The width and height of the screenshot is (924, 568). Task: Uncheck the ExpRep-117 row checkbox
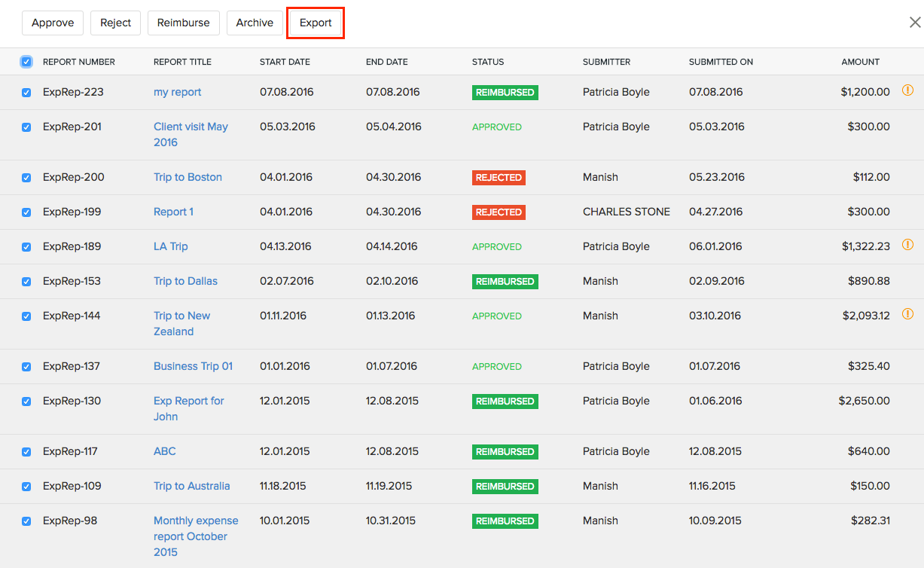pyautogui.click(x=26, y=452)
